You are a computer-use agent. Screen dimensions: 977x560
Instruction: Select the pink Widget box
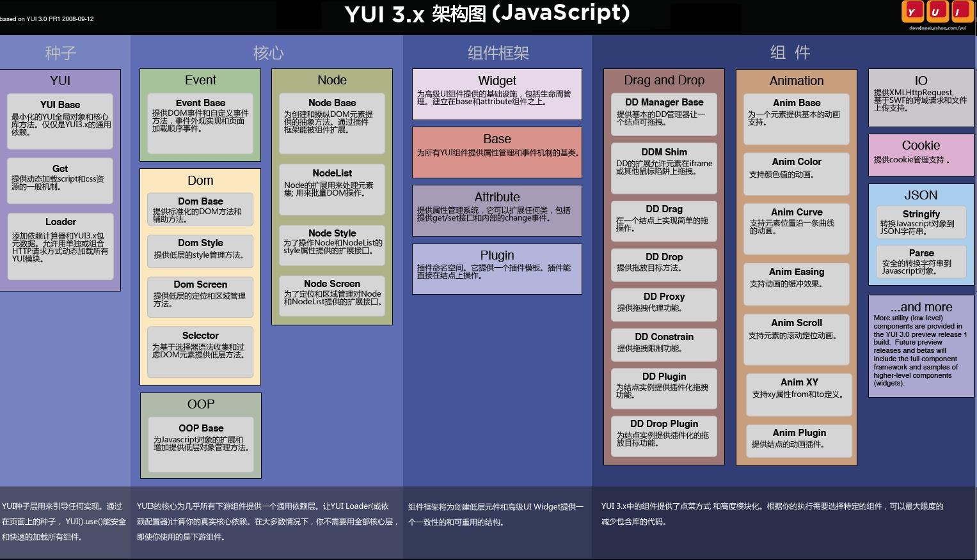497,94
